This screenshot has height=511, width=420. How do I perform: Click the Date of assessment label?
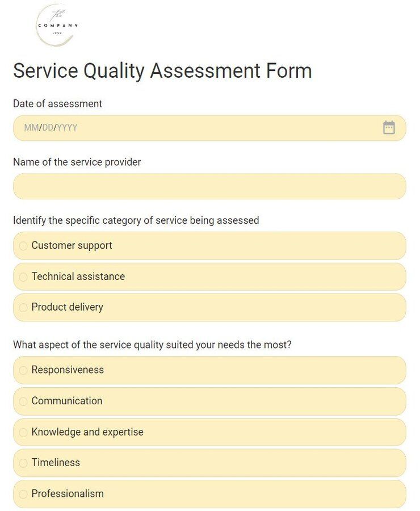click(x=57, y=104)
